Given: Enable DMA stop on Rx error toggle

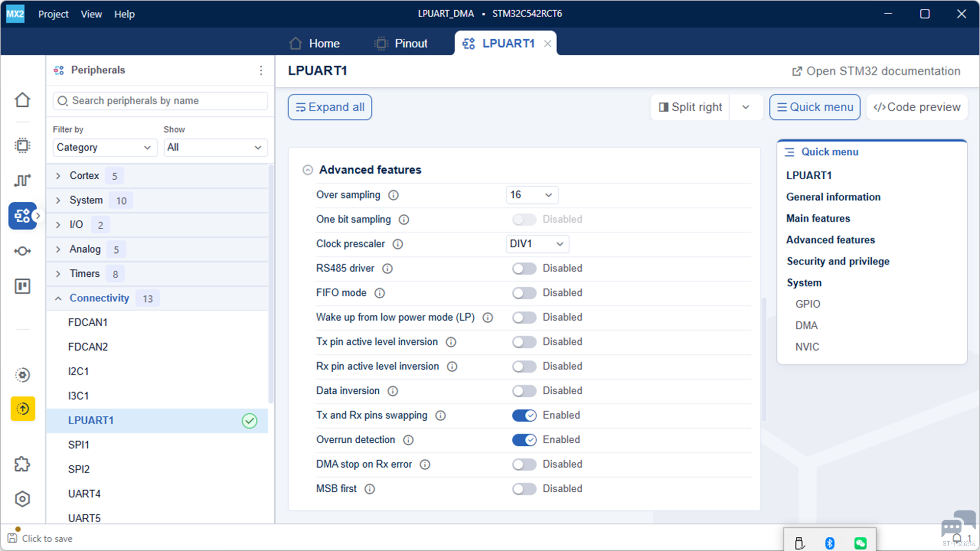Looking at the screenshot, I should pyautogui.click(x=524, y=464).
